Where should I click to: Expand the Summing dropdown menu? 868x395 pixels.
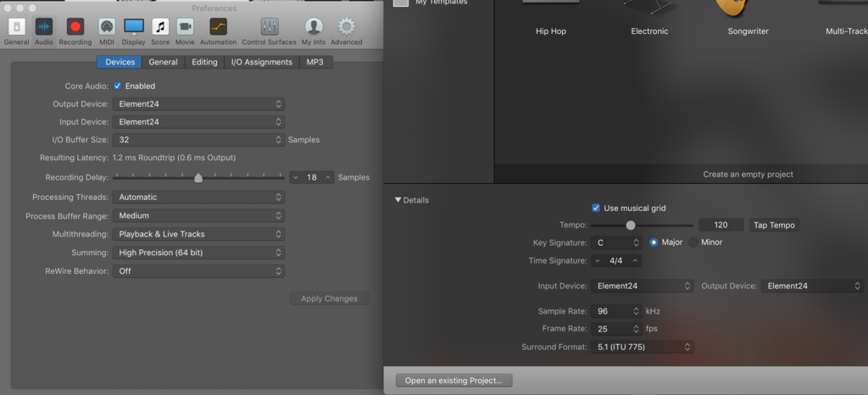point(199,253)
